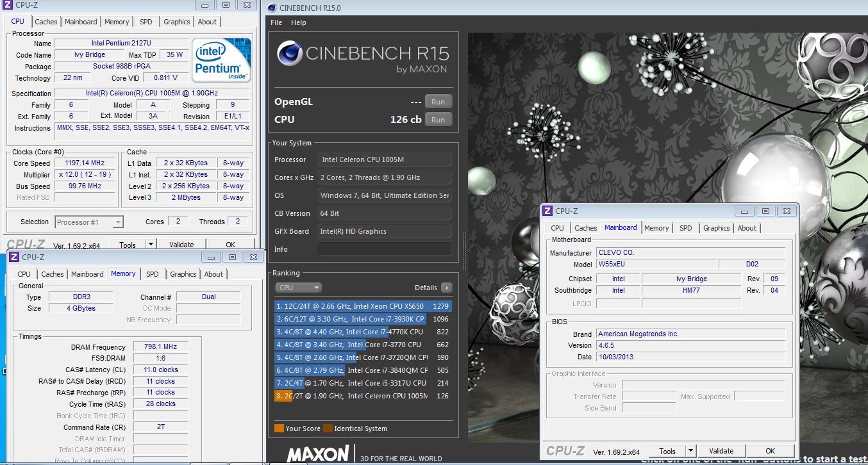This screenshot has height=465, width=868.
Task: Open the Help menu in Cinebench
Action: (299, 22)
